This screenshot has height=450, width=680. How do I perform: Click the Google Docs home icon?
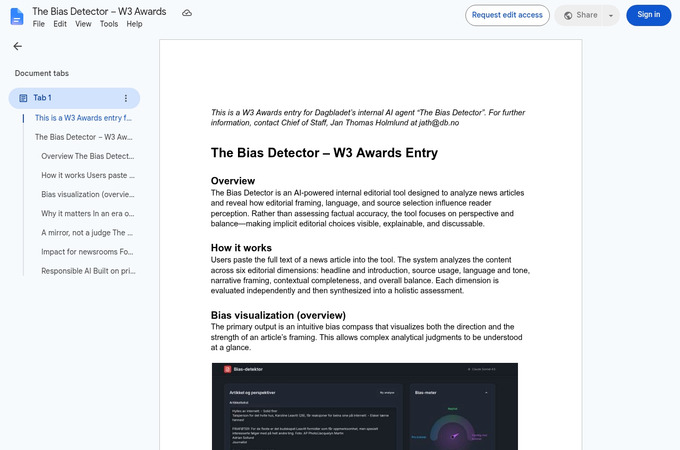(x=16, y=16)
